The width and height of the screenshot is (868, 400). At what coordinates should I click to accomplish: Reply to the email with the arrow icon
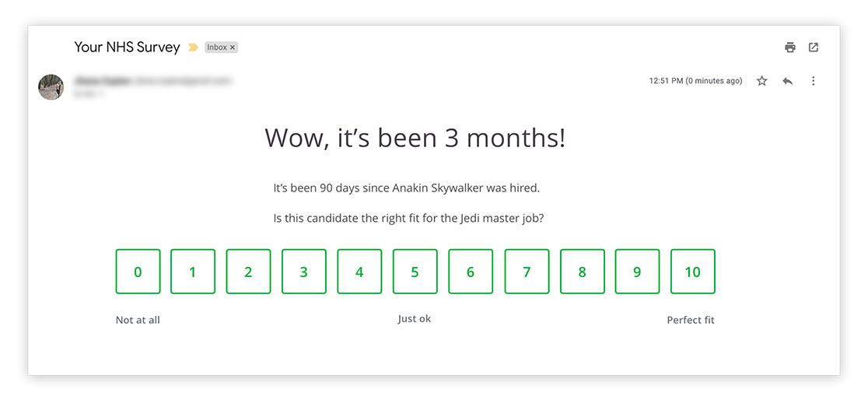tap(788, 81)
